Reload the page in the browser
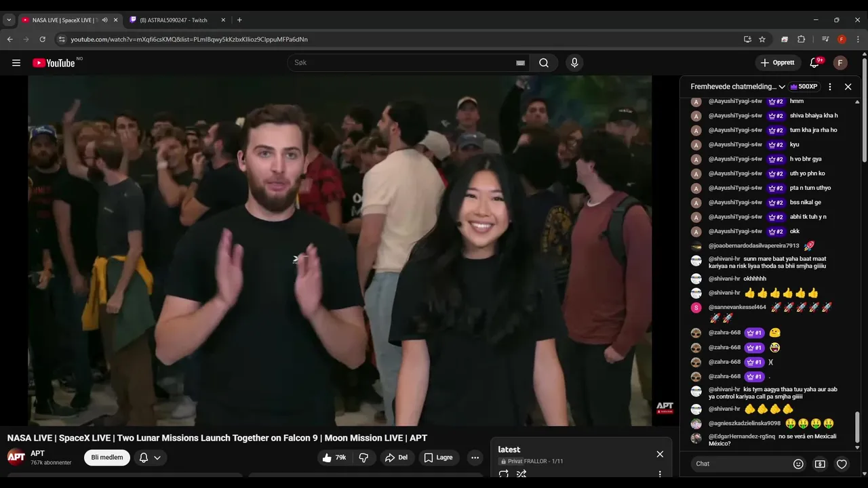 43,39
